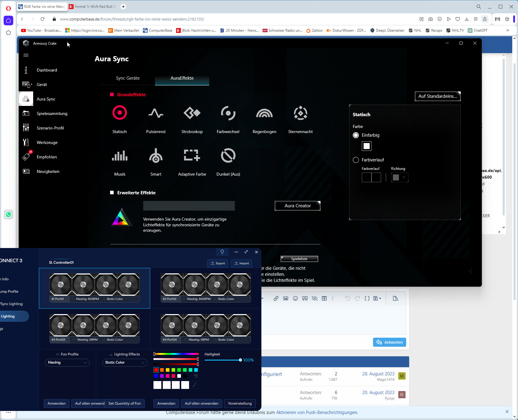Image resolution: width=518 pixels, height=420 pixels.
Task: Select the Statisch lighting effect icon
Action: click(120, 113)
